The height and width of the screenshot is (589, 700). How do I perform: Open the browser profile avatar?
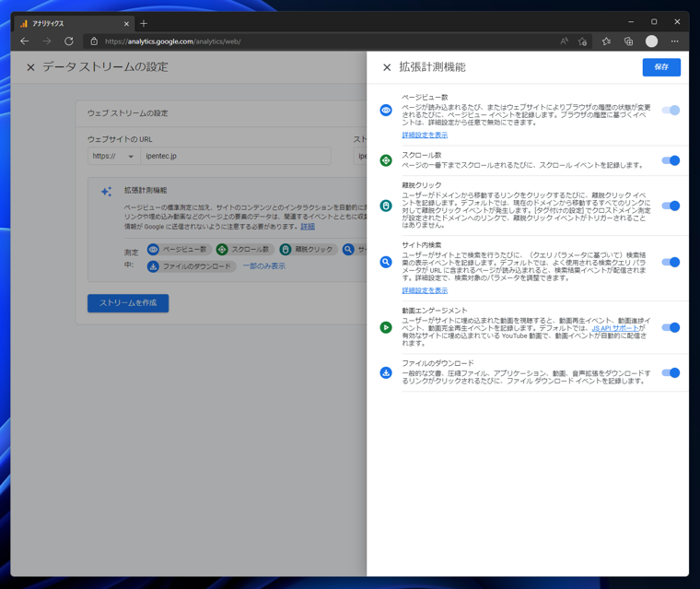(x=651, y=41)
